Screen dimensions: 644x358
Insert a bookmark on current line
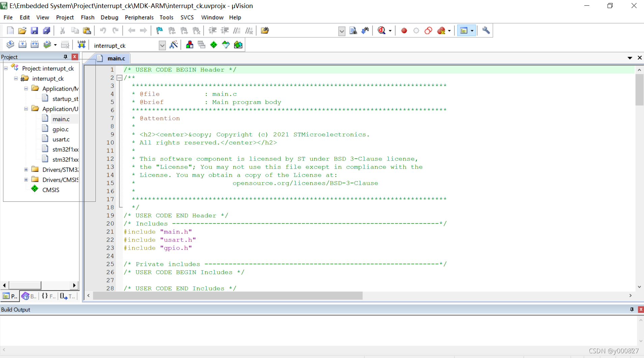pyautogui.click(x=159, y=31)
